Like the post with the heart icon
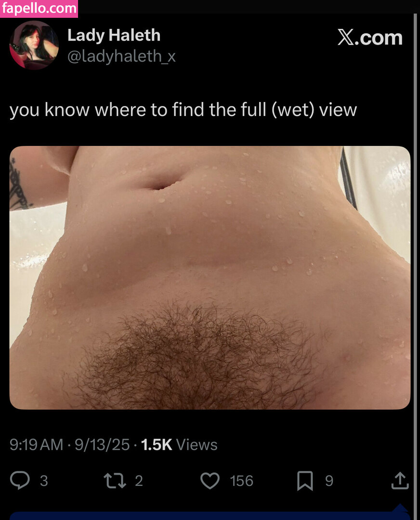The width and height of the screenshot is (420, 520). point(210,481)
